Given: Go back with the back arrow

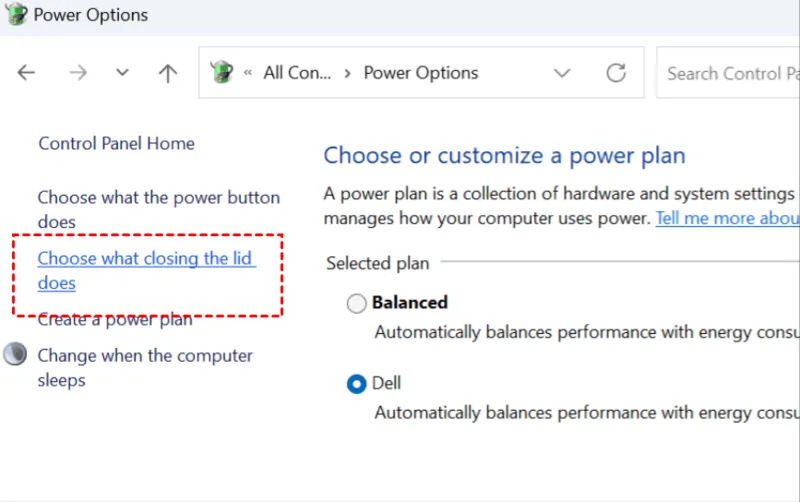Looking at the screenshot, I should pyautogui.click(x=27, y=73).
